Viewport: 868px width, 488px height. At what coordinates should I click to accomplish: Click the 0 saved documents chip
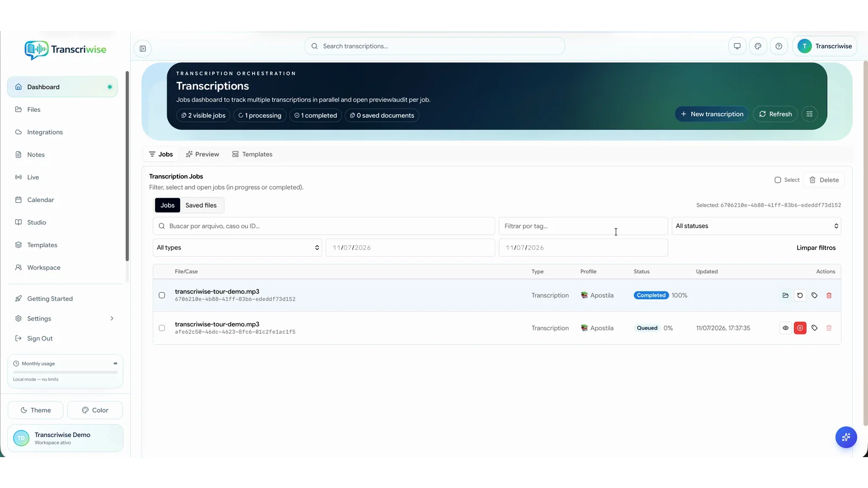click(382, 115)
